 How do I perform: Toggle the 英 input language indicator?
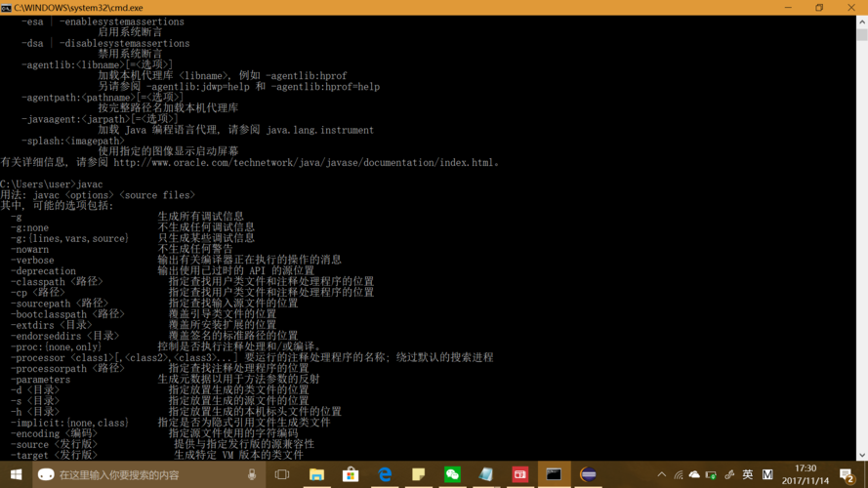748,474
